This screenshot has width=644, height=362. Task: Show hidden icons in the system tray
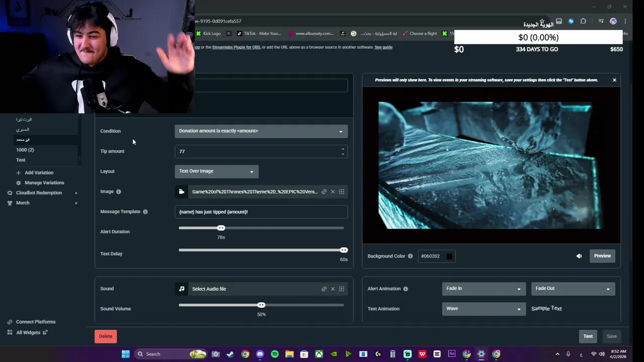tap(557, 354)
